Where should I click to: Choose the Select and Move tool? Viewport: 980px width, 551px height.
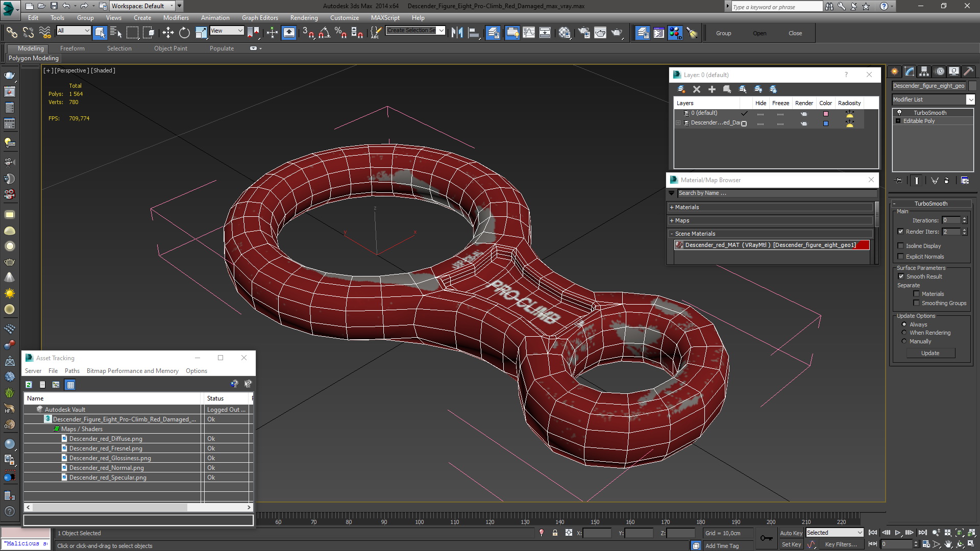[168, 33]
